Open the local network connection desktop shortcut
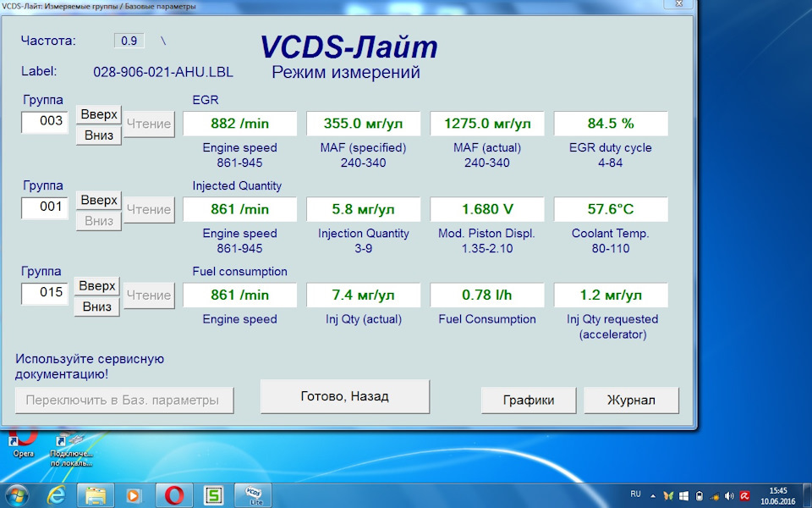This screenshot has height=508, width=812. (71, 449)
